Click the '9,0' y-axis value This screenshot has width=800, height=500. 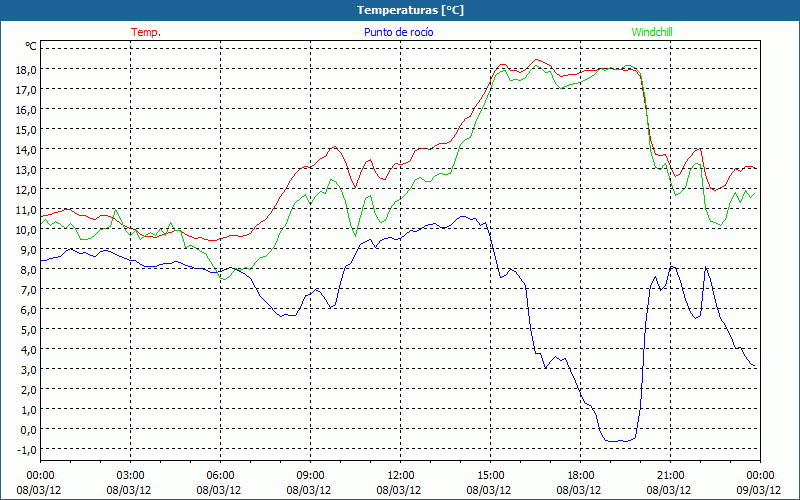pos(28,250)
